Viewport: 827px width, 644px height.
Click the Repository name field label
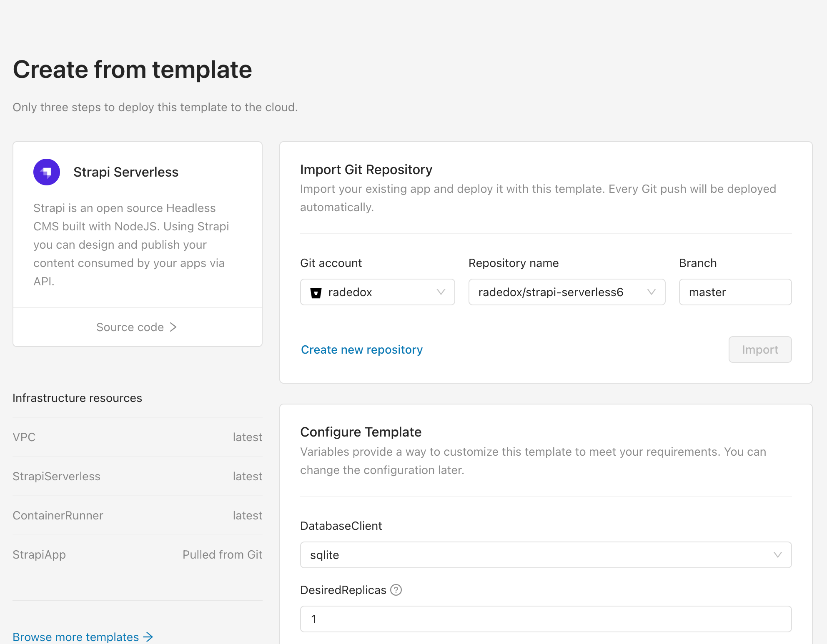[x=514, y=263]
